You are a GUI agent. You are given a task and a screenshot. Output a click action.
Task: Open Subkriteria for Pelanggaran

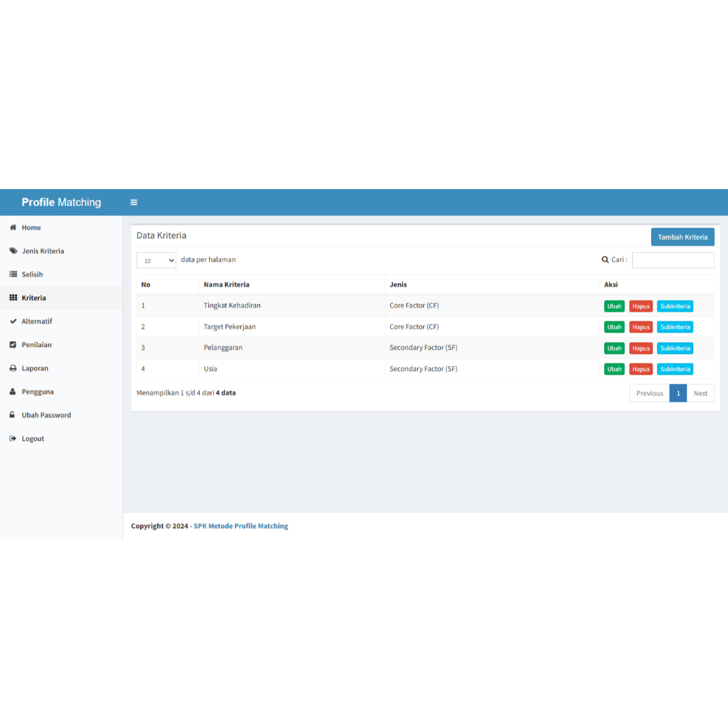(675, 348)
